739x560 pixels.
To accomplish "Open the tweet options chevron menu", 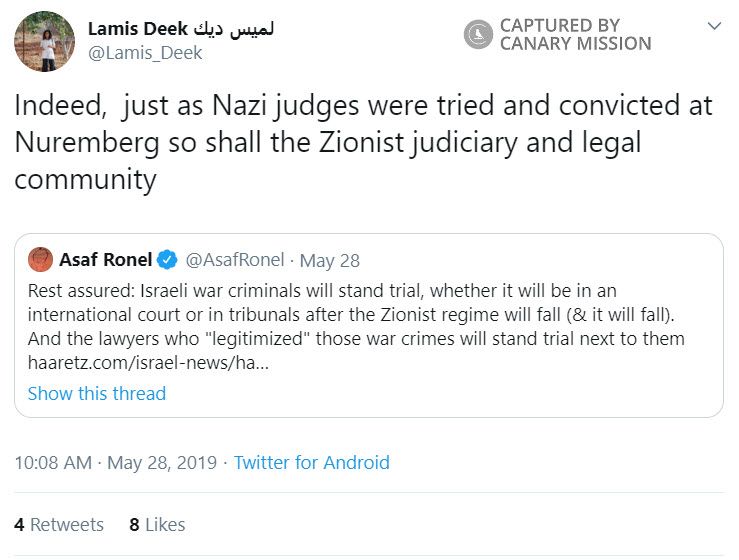I will click(x=713, y=26).
